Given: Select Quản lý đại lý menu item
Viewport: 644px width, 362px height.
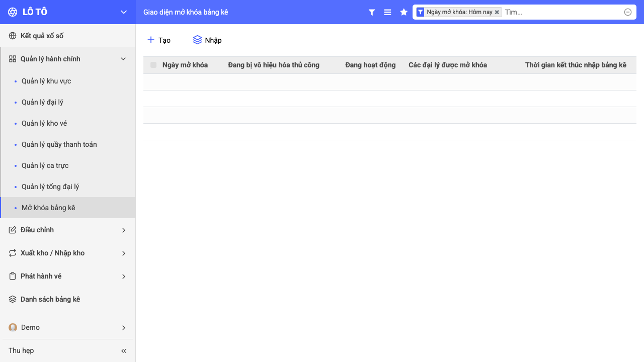Looking at the screenshot, I should (x=68, y=102).
